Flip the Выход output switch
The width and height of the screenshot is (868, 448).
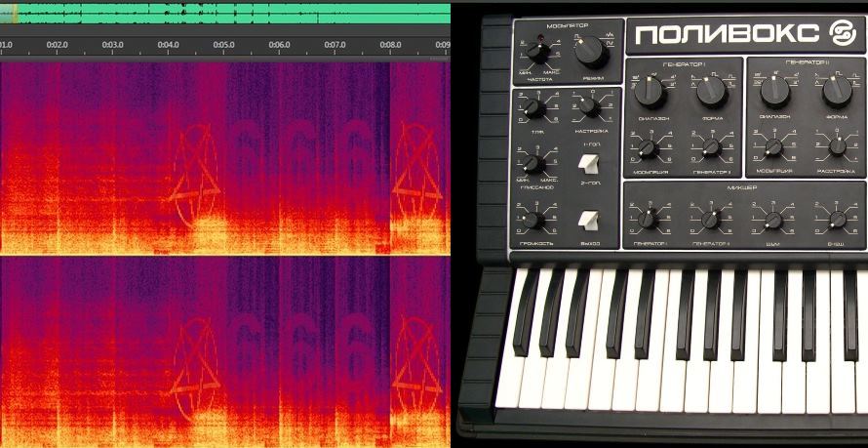click(588, 220)
